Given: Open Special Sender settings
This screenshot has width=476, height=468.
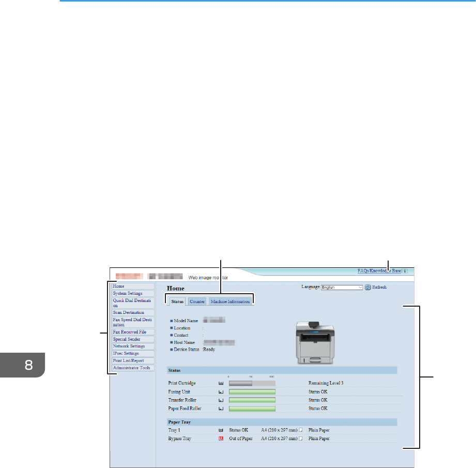Looking at the screenshot, I should pyautogui.click(x=133, y=339).
